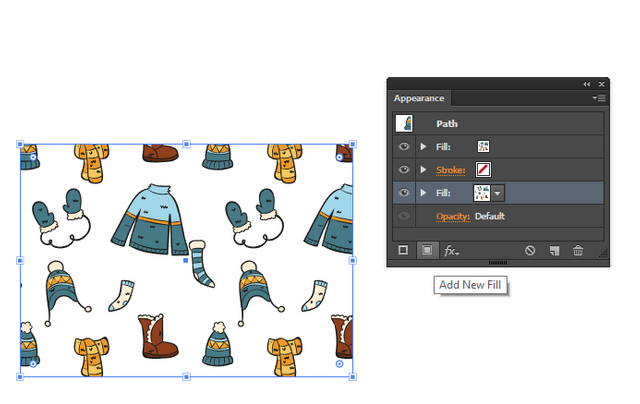Click the Stroke none color swatch
Image resolution: width=640 pixels, height=404 pixels.
tap(483, 169)
